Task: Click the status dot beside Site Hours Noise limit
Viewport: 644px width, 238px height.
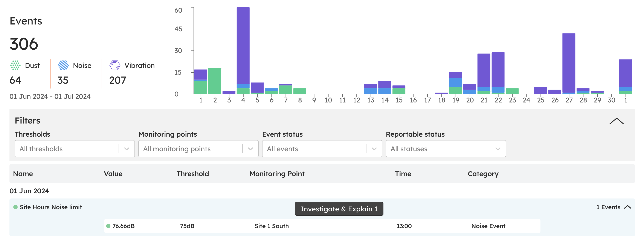Action: (15, 207)
